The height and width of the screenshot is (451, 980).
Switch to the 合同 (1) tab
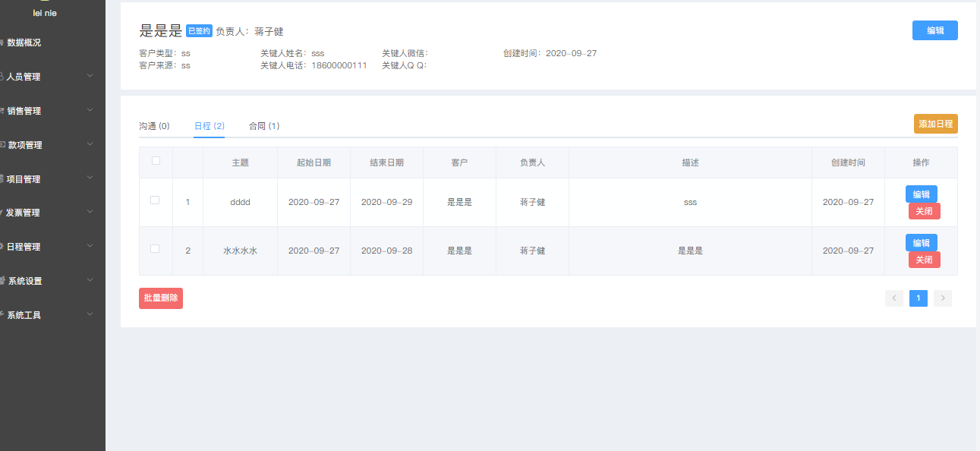(x=264, y=126)
